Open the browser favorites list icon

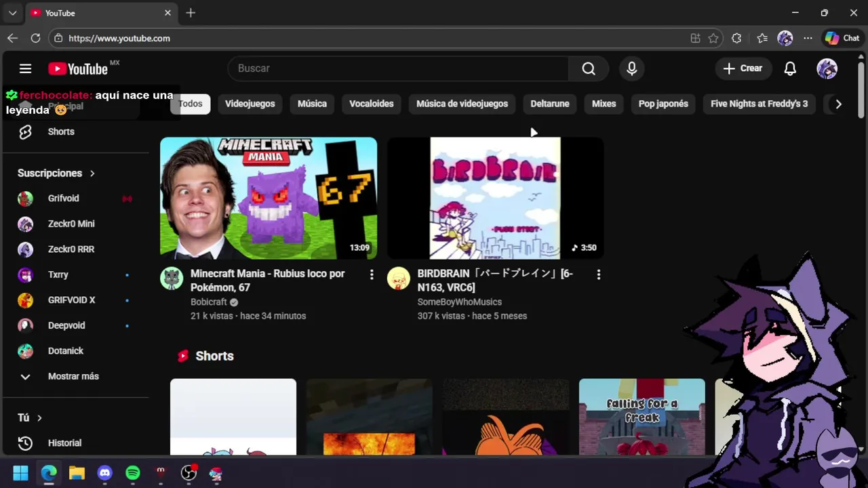pyautogui.click(x=762, y=38)
